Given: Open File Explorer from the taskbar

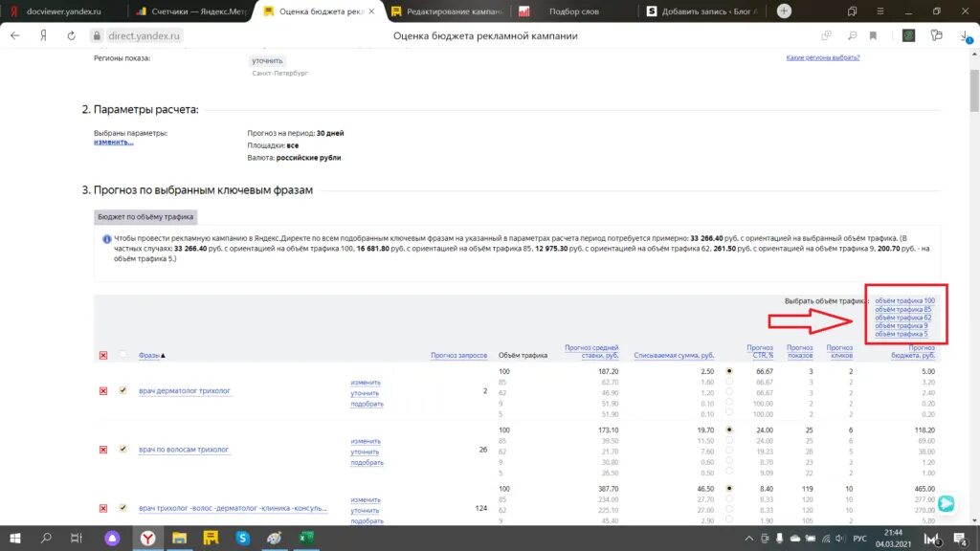Looking at the screenshot, I should pyautogui.click(x=179, y=538).
